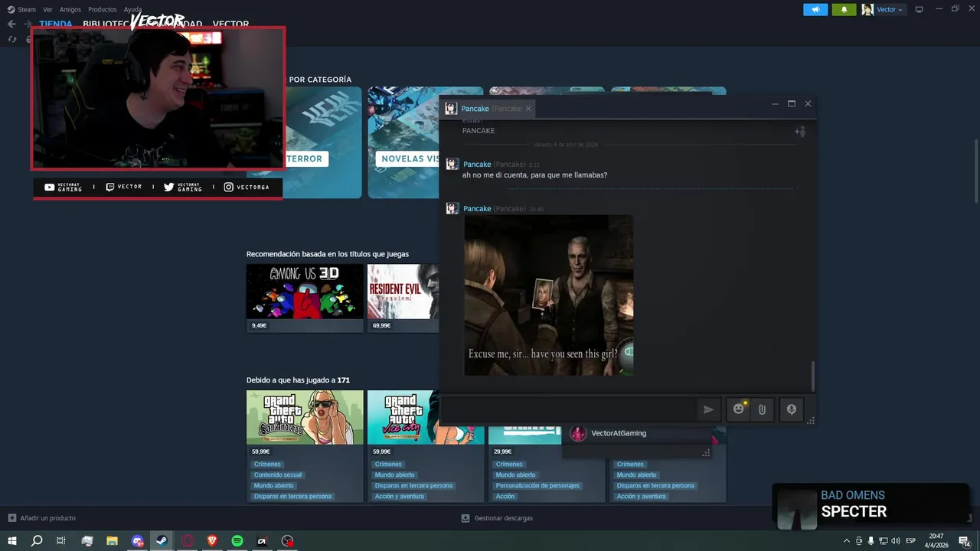Screen dimensions: 980x551
Task: Open the Productos menu
Action: coord(103,9)
